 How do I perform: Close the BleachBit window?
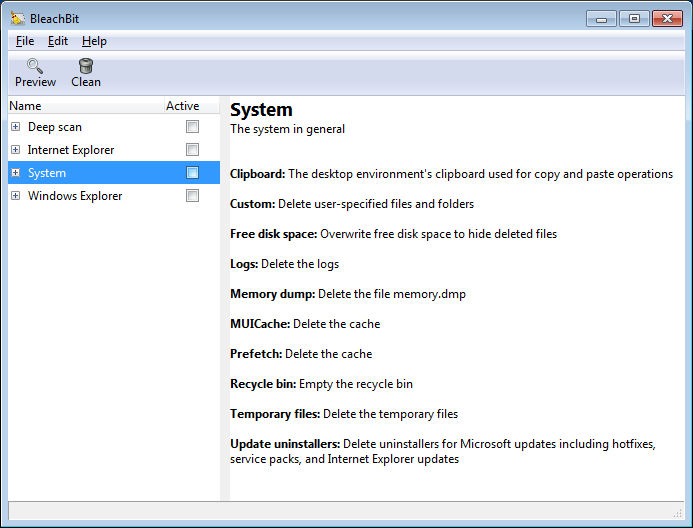(667, 19)
